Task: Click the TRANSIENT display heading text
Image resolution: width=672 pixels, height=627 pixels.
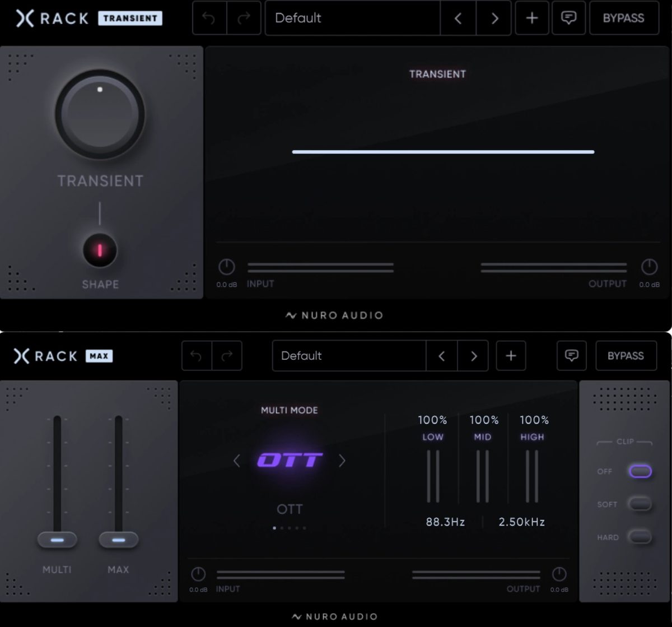Action: pyautogui.click(x=437, y=74)
